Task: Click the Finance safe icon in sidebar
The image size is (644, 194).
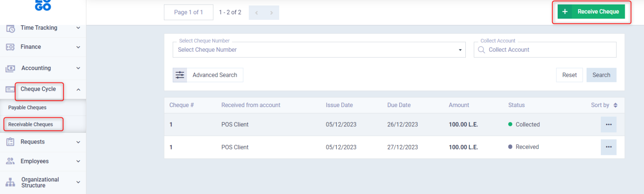Action: (10, 47)
